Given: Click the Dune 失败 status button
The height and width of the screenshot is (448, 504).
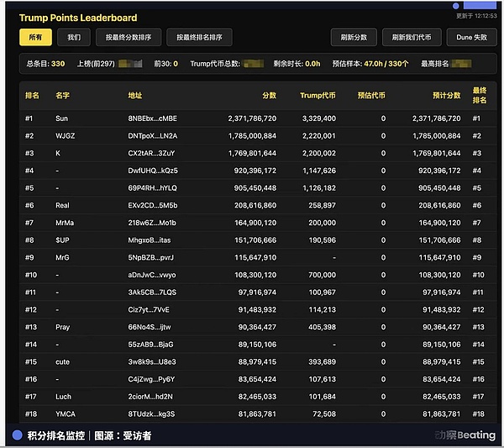Looking at the screenshot, I should pos(470,37).
